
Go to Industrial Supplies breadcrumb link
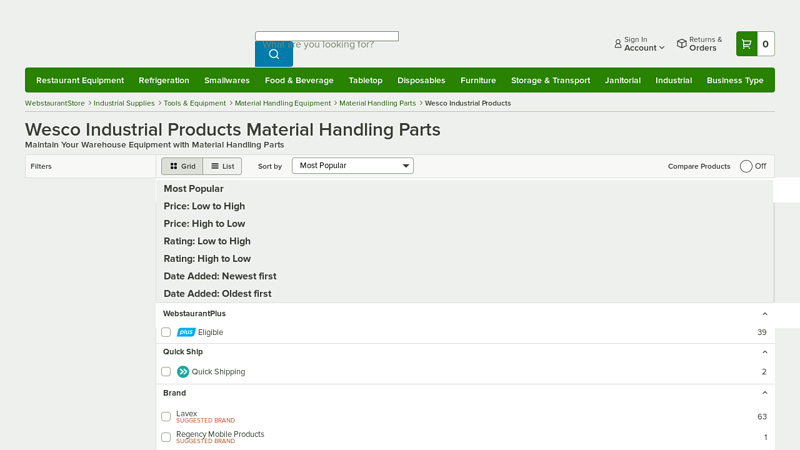point(124,103)
